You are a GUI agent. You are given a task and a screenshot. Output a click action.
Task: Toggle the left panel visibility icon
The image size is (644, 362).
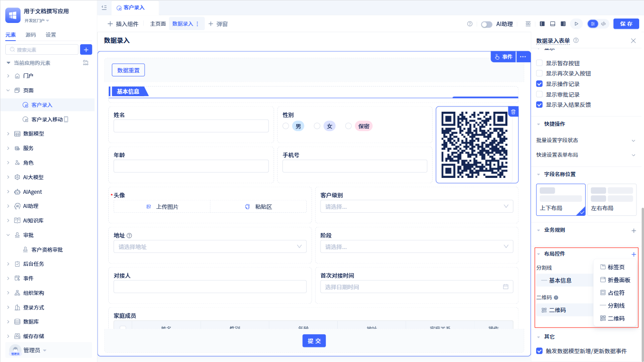click(x=542, y=24)
